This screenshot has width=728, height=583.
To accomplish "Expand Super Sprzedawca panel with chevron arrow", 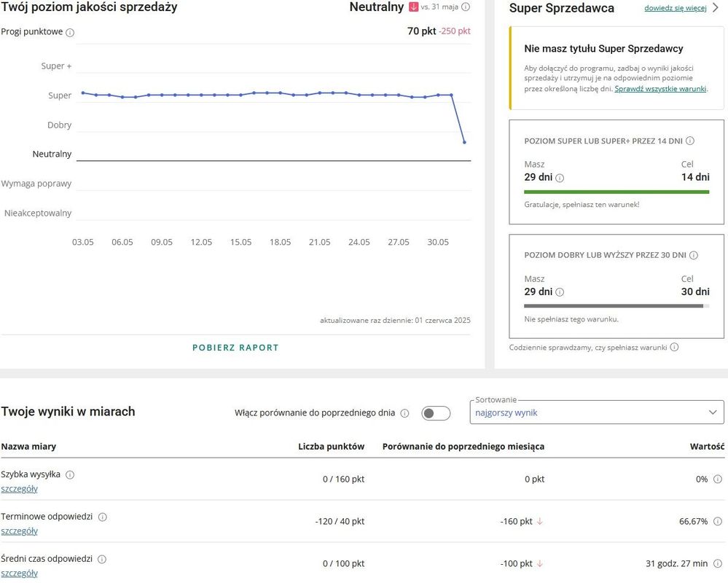I will pos(716,8).
